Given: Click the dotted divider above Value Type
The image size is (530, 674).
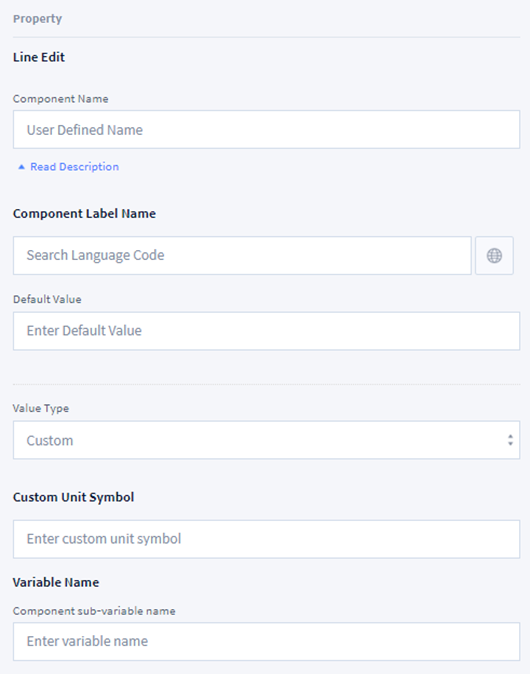Looking at the screenshot, I should (266, 384).
